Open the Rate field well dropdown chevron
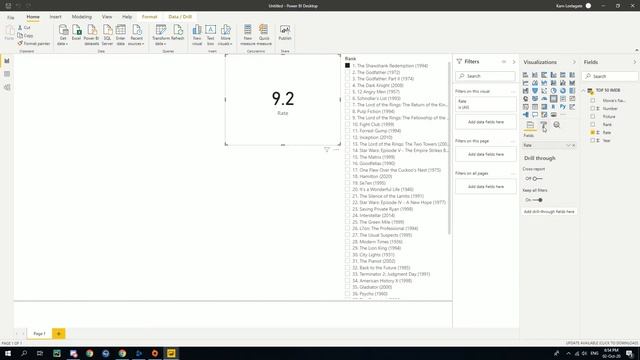 tap(568, 145)
